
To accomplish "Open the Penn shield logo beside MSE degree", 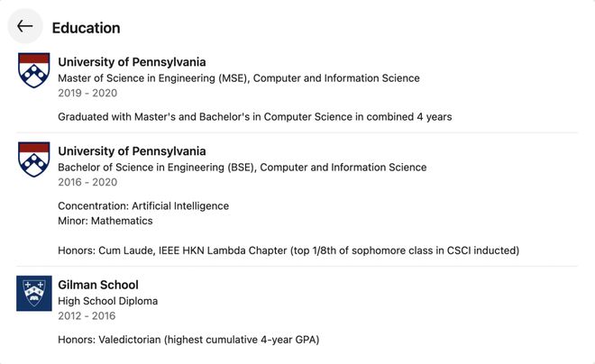I will (33, 70).
